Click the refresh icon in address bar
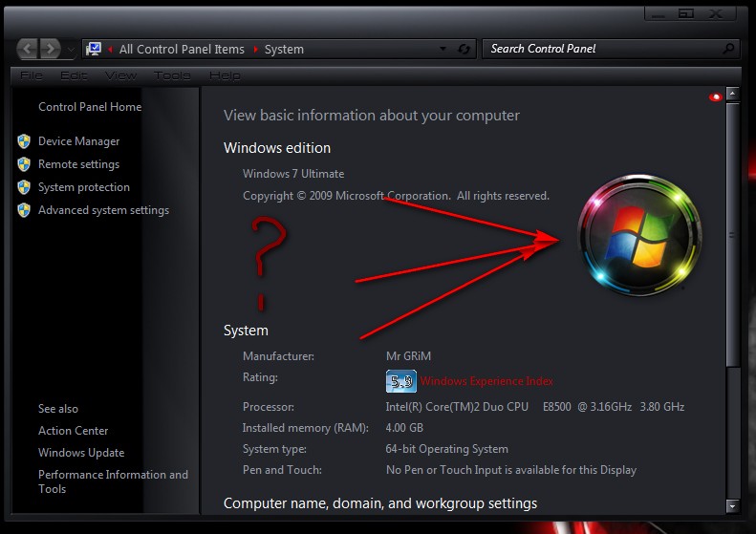This screenshot has width=756, height=534. point(464,49)
